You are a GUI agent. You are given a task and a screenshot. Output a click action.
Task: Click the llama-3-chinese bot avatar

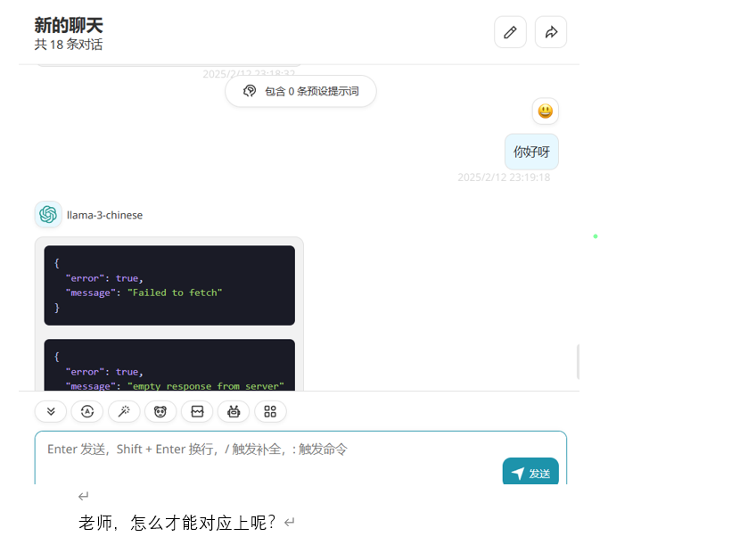click(48, 215)
